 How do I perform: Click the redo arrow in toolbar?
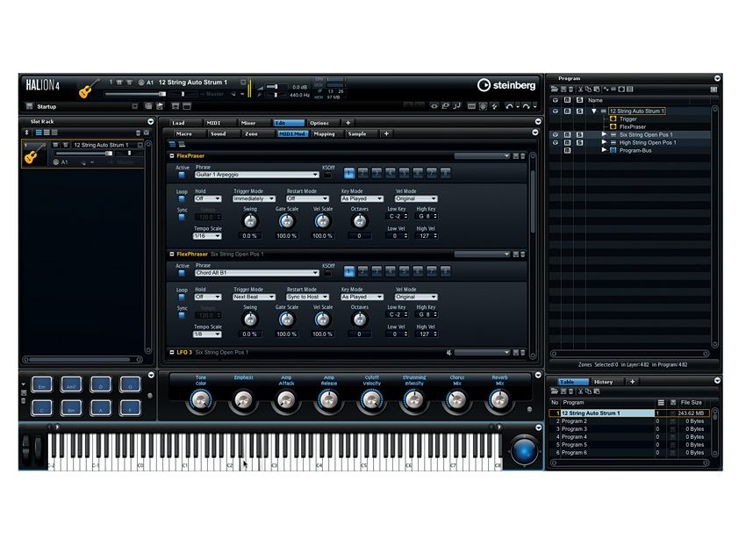[x=526, y=106]
